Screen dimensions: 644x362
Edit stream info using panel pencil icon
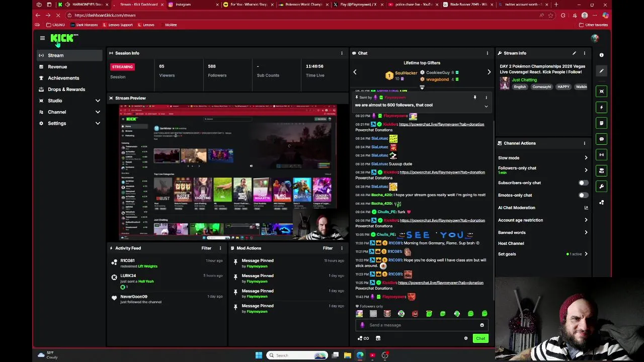574,53
